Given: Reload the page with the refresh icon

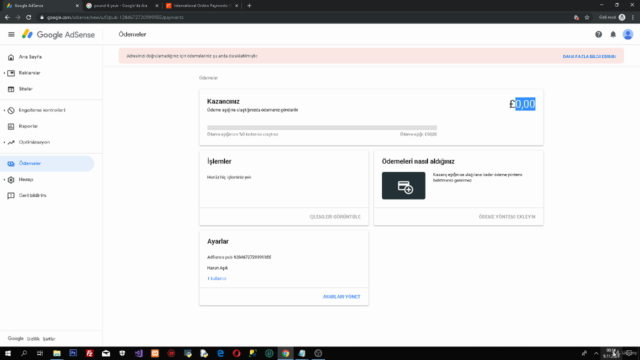Looking at the screenshot, I should 29,18.
